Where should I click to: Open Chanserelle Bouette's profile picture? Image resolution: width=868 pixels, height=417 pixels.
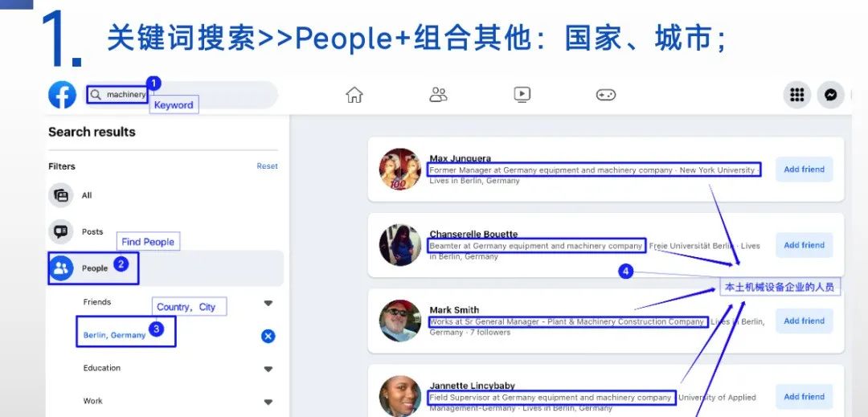coord(400,245)
